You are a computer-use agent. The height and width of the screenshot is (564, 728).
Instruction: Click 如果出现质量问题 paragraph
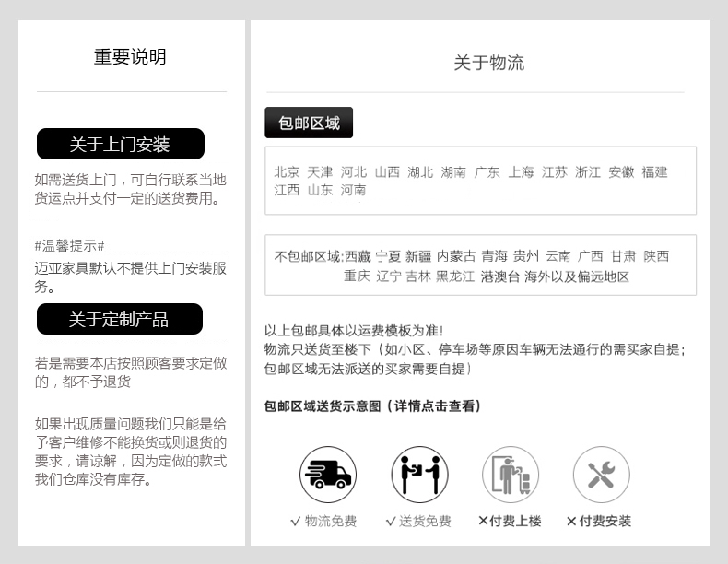131,452
